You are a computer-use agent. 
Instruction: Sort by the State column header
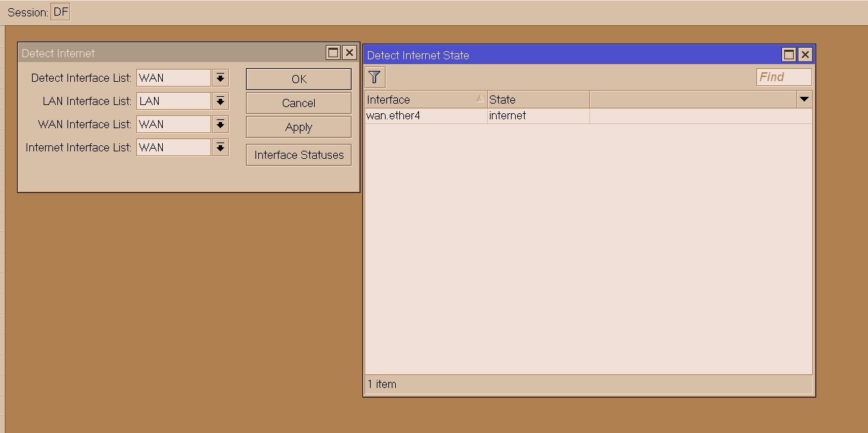(x=538, y=100)
